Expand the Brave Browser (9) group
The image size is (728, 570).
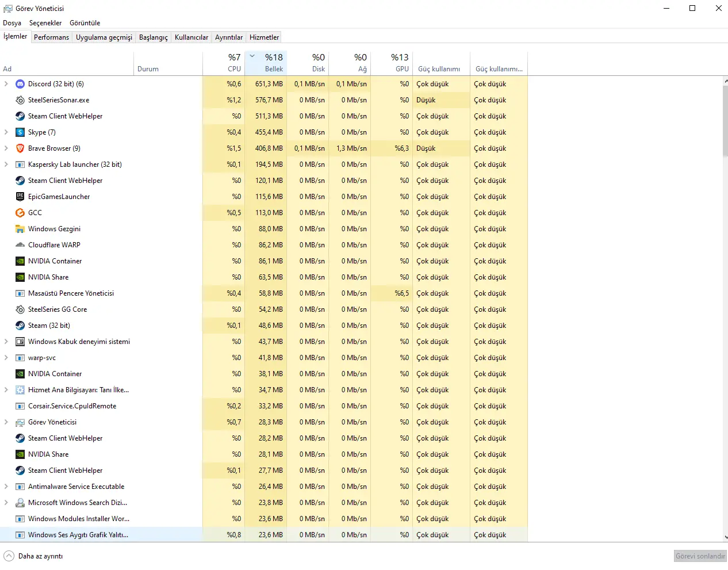click(x=6, y=148)
